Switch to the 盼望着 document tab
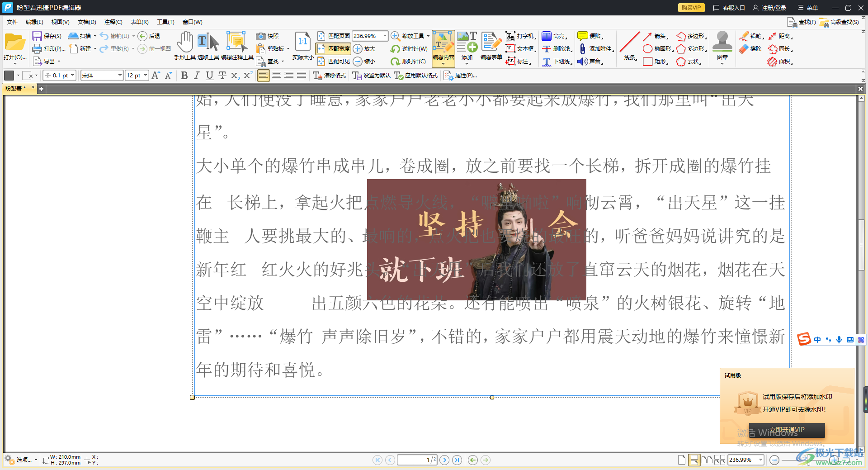This screenshot has height=470, width=868. (x=16, y=88)
